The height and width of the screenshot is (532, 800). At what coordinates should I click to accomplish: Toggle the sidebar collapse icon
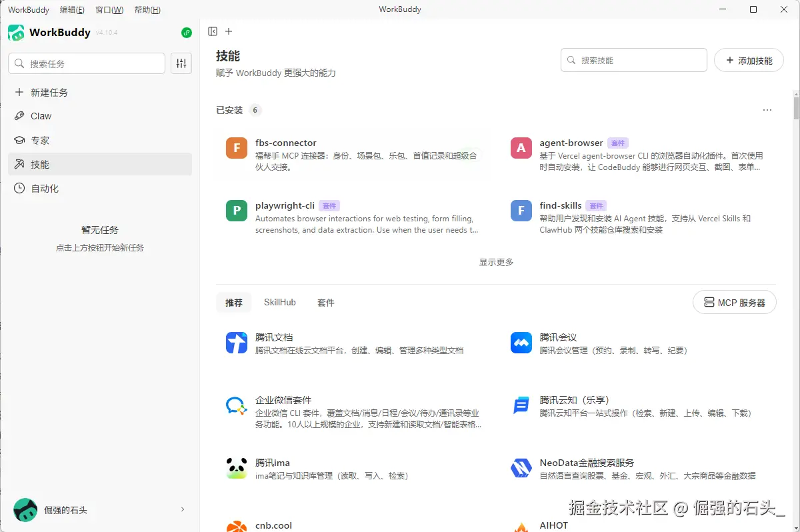point(213,31)
